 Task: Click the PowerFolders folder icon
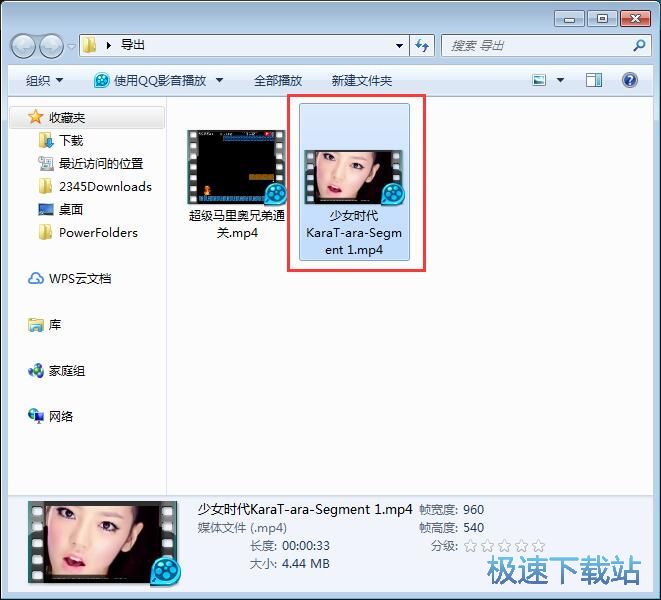46,232
